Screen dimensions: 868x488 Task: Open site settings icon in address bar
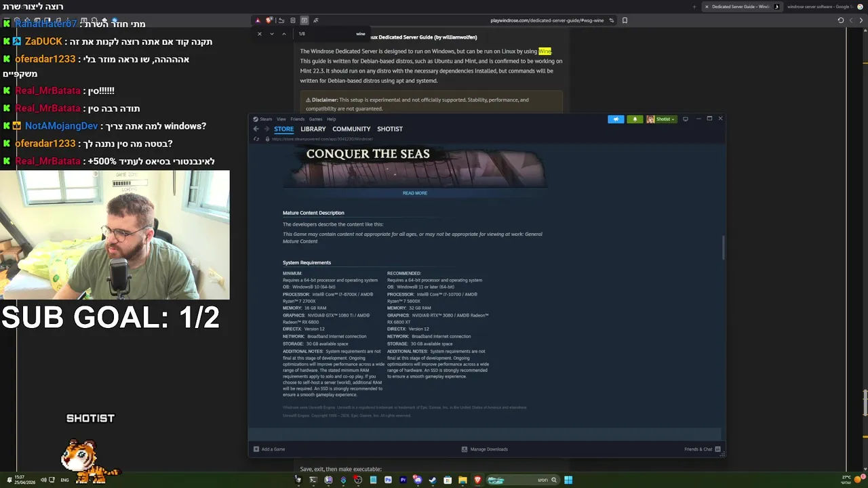[x=611, y=20]
